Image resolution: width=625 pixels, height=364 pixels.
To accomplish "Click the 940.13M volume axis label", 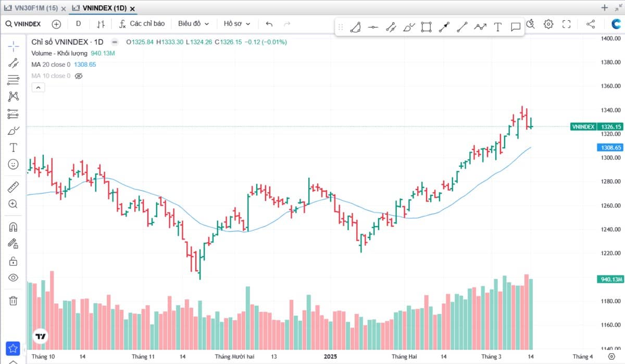I will pos(609,279).
